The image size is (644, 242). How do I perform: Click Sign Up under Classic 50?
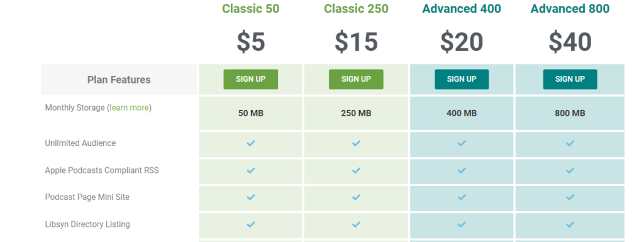250,79
